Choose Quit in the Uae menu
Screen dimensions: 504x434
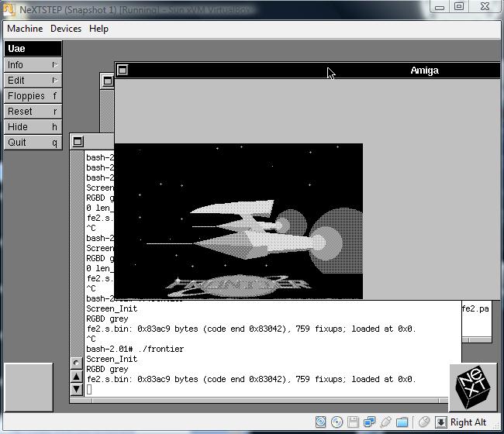tap(33, 143)
